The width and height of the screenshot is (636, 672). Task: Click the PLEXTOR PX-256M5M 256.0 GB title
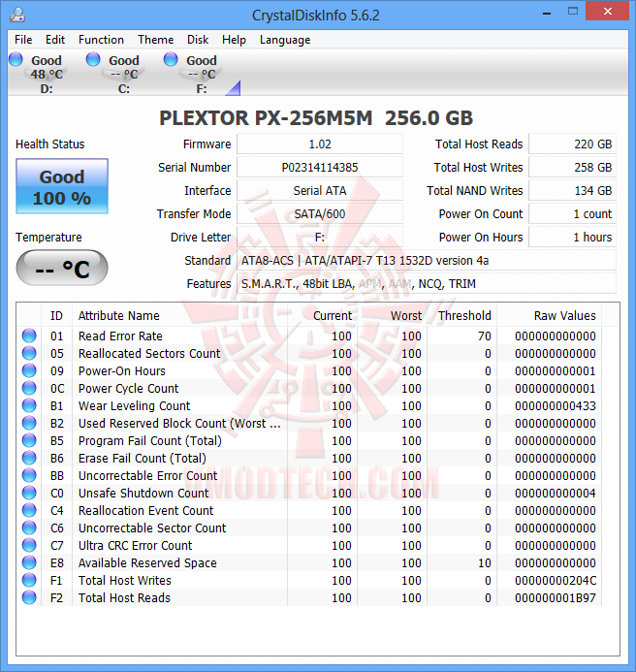316,118
